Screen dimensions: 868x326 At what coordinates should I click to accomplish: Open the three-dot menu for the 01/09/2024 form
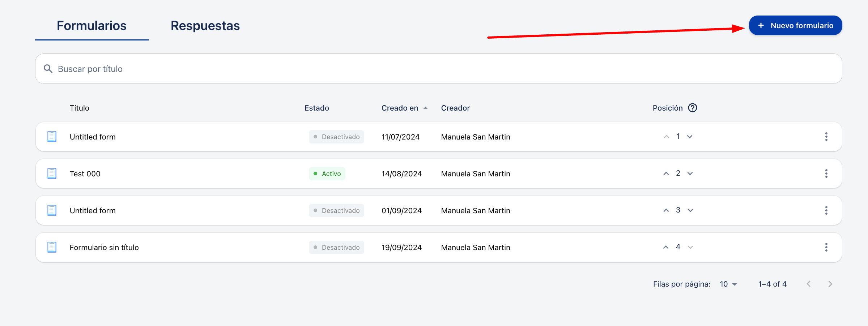(826, 210)
